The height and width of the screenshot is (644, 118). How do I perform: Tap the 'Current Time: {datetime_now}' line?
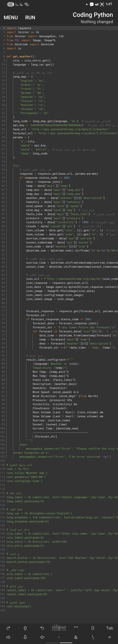tap(55, 428)
